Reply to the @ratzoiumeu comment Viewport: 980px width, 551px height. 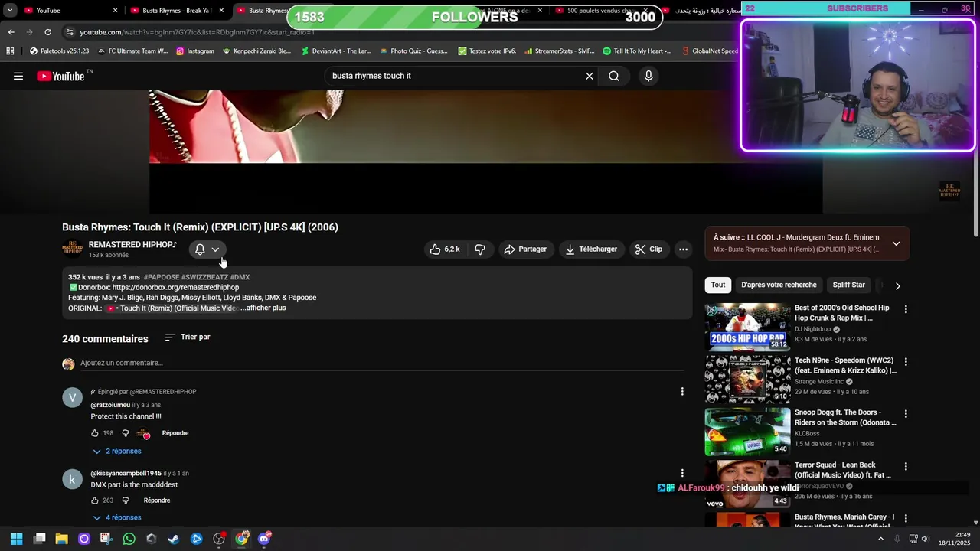(175, 433)
